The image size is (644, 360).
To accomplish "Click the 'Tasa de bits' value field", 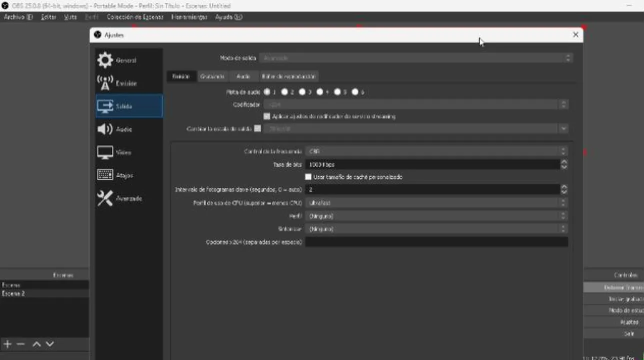I will (432, 164).
